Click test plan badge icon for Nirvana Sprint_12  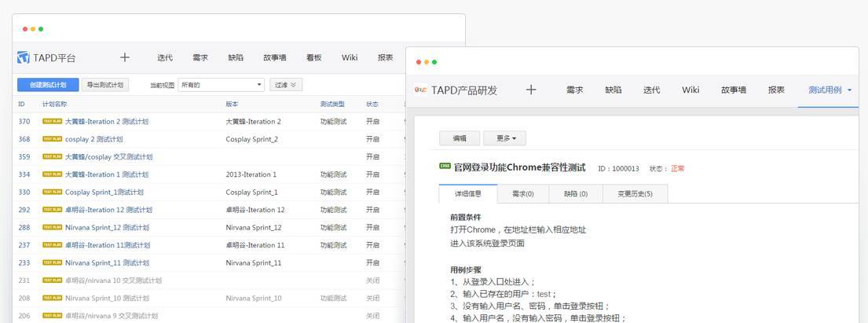pos(52,228)
